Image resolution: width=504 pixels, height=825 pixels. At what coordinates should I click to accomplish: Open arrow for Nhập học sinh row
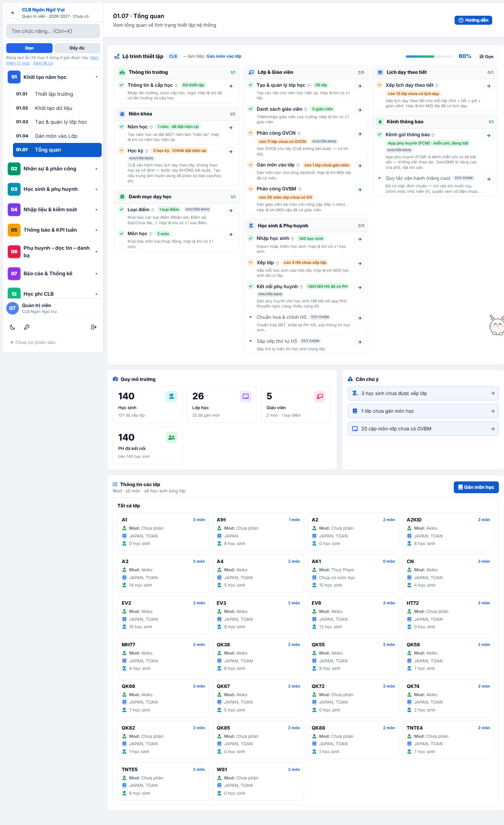click(360, 239)
